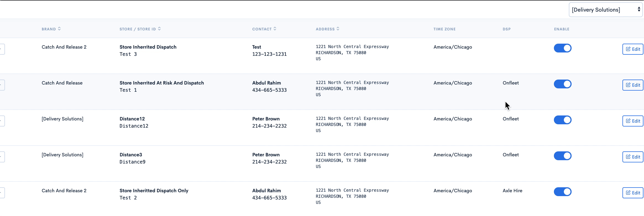Sort table by Brand column arrows
This screenshot has height=216, width=644.
(x=59, y=29)
